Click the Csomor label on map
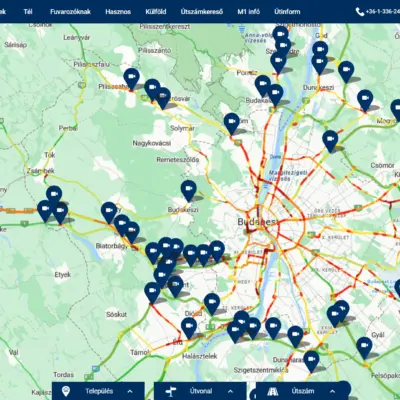This screenshot has height=400, width=400. (x=382, y=165)
